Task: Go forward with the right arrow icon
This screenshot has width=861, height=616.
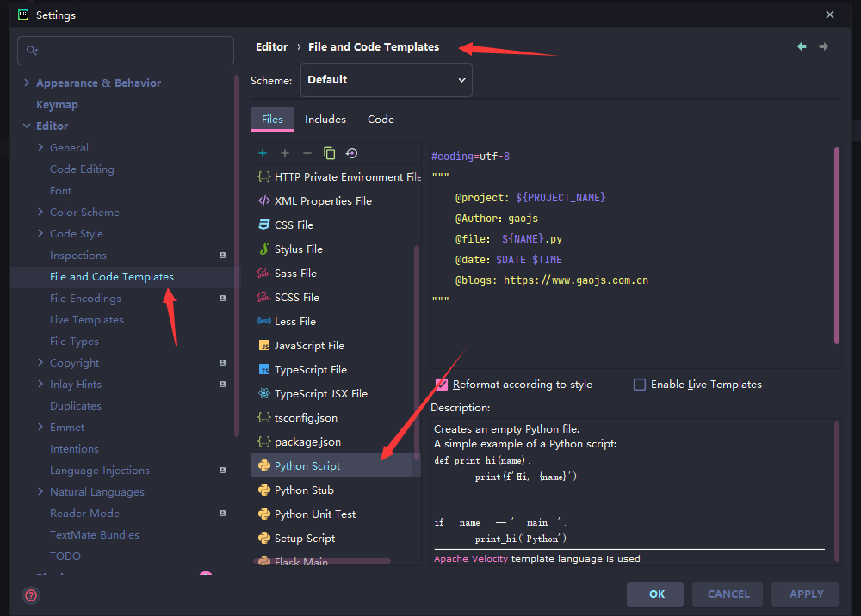Action: coord(824,46)
